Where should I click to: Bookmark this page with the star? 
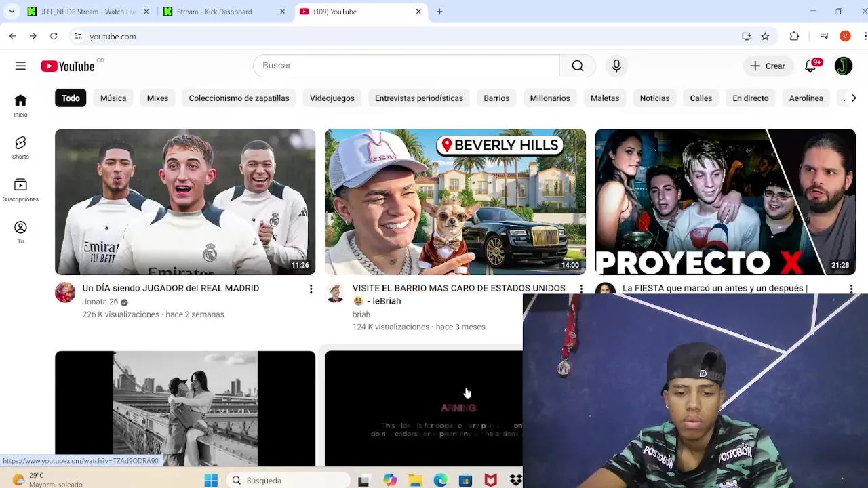(765, 36)
